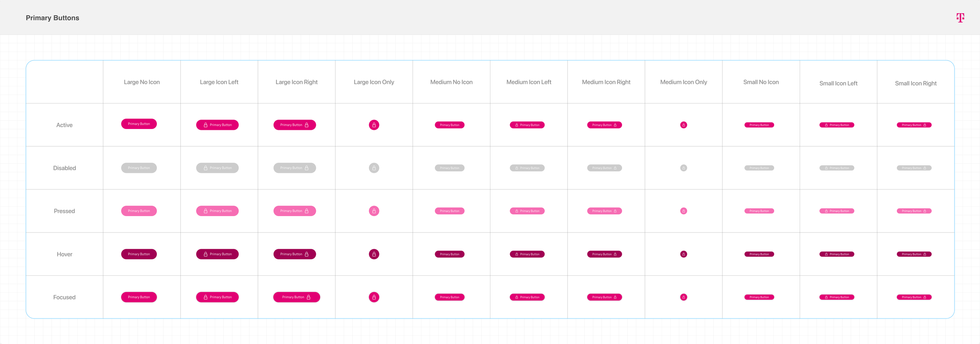The image size is (980, 344).
Task: Select the Medium Icon Only column header
Action: [x=684, y=82]
